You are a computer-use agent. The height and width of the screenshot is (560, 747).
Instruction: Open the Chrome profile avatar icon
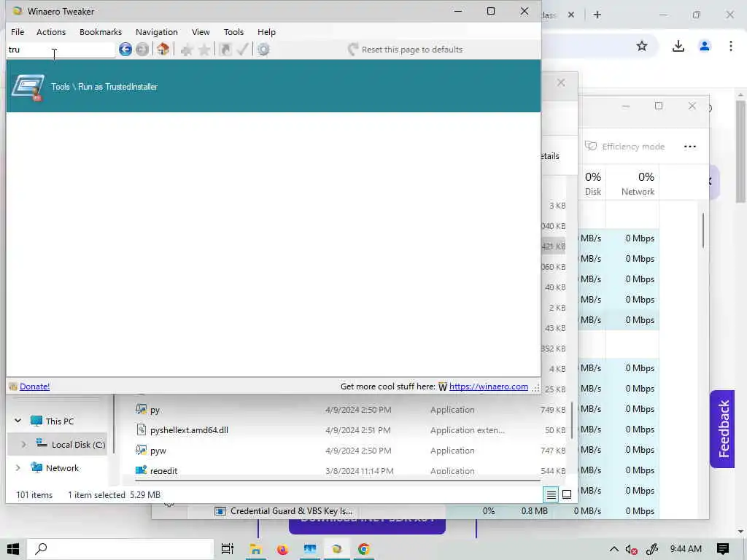click(x=705, y=46)
